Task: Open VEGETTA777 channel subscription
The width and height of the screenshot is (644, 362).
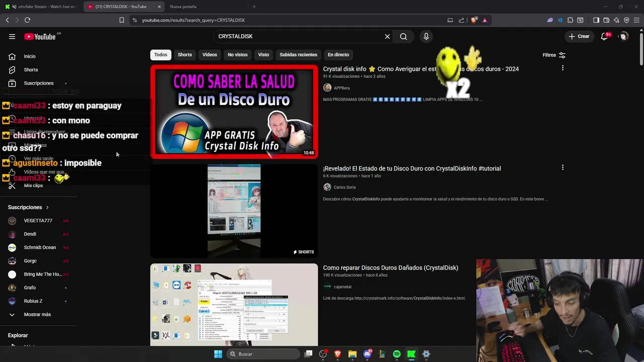Action: [37, 221]
